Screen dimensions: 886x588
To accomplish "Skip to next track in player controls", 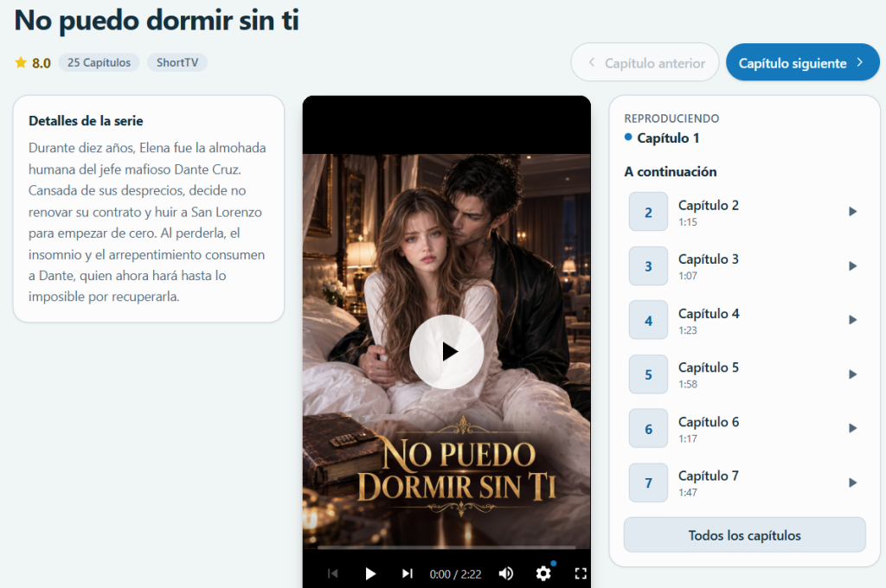I will point(407,574).
